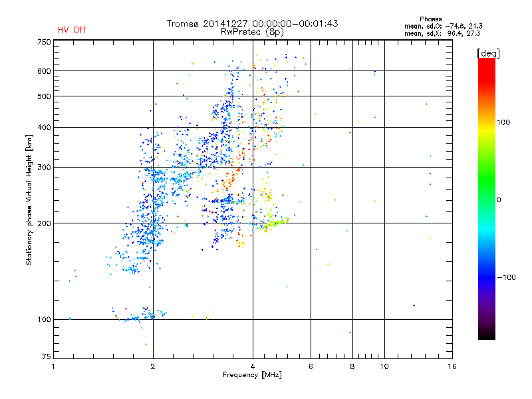Click the 'Phases' header text
This screenshot has height=399, width=532.
pos(430,19)
